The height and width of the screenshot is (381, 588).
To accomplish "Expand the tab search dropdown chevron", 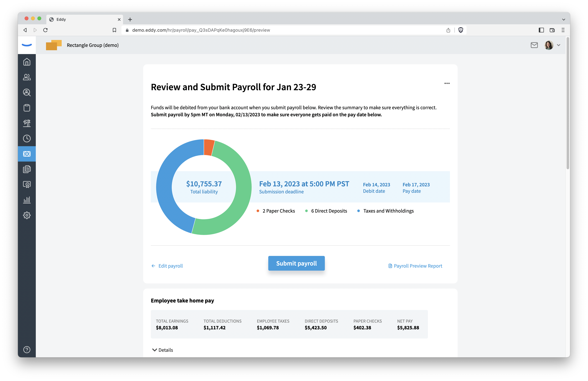I will pyautogui.click(x=564, y=20).
